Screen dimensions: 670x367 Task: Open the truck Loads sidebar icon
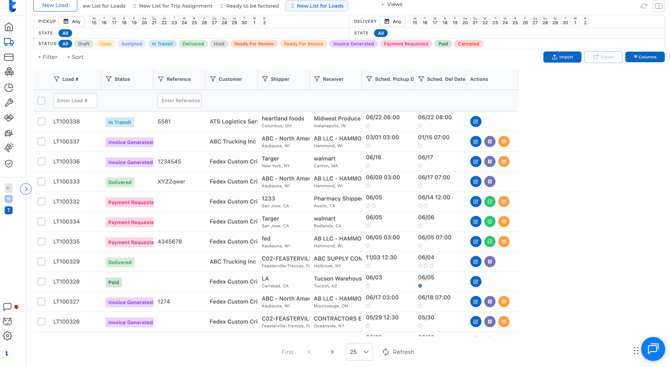point(9,42)
